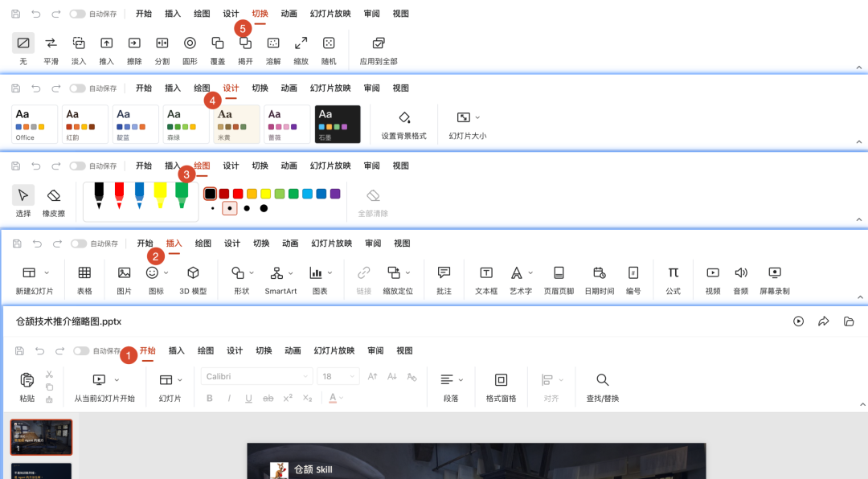Toggle bold B formatting

[210, 398]
